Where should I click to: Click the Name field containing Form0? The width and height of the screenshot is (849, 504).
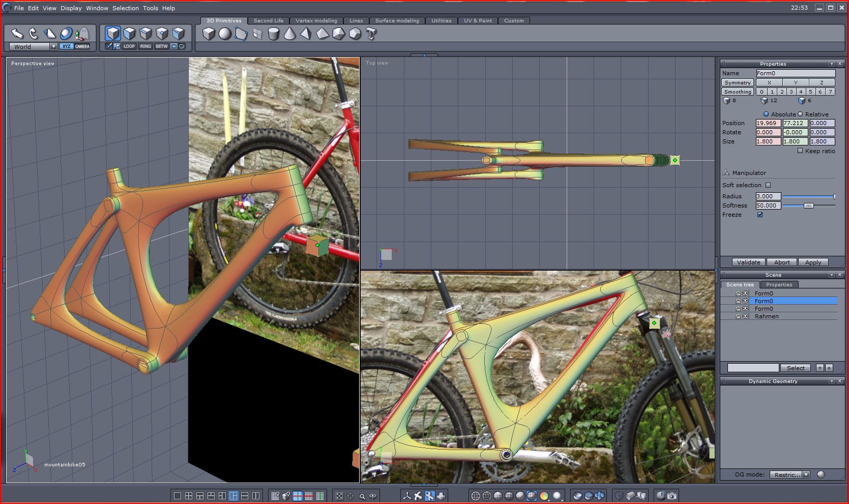pyautogui.click(x=796, y=73)
